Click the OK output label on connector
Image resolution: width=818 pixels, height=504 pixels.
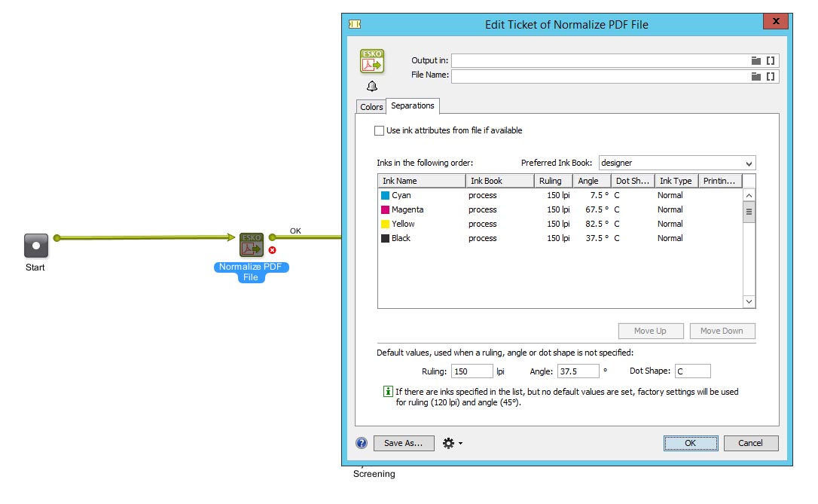click(x=295, y=231)
